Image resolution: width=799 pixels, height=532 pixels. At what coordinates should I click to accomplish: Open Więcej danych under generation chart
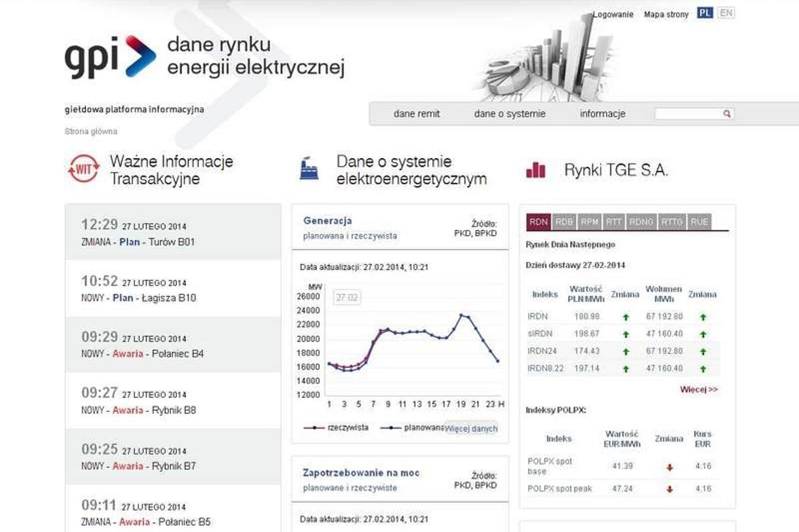click(x=471, y=429)
